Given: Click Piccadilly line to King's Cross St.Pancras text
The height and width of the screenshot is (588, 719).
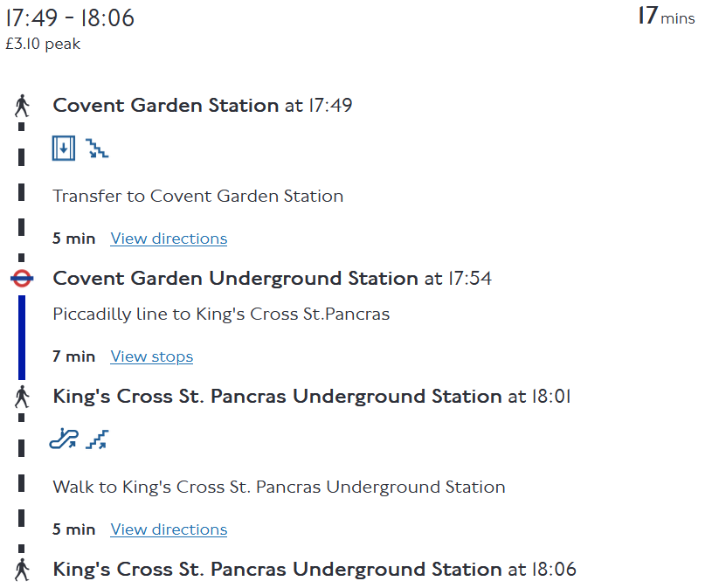Looking at the screenshot, I should pyautogui.click(x=221, y=314).
